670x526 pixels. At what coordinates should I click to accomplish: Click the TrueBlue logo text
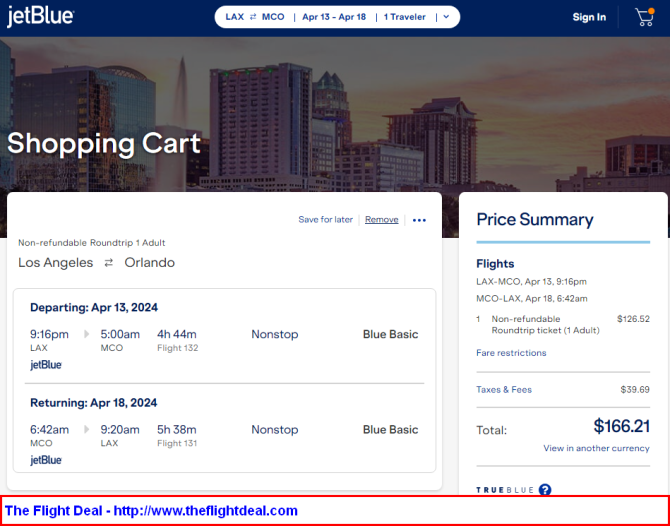tap(505, 490)
